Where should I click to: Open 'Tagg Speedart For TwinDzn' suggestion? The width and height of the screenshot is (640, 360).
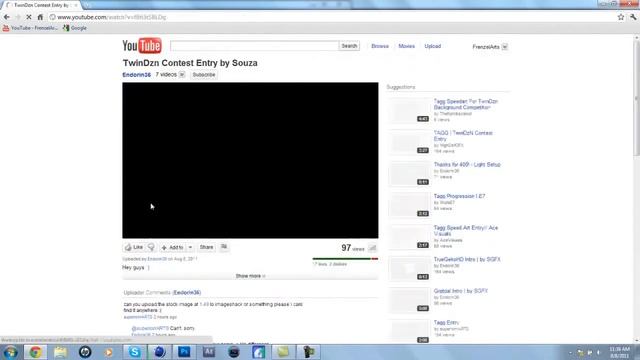coord(466,104)
